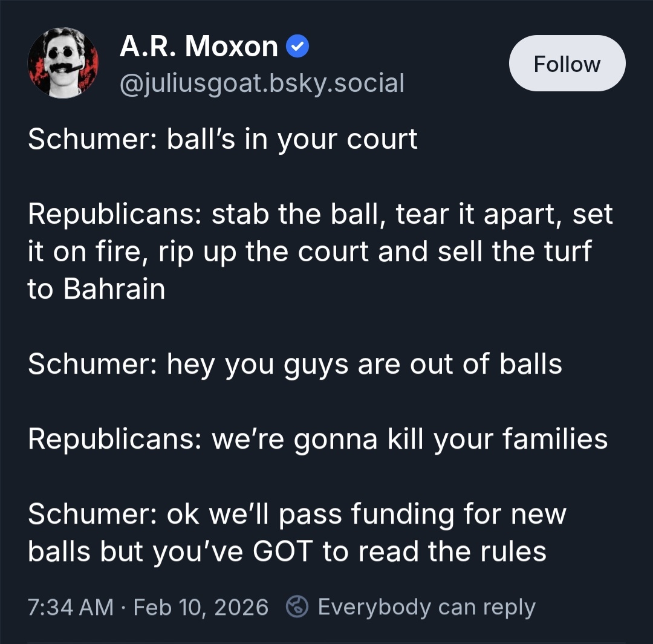
Task: Open A.R. Moxon's profile avatar
Action: (63, 63)
